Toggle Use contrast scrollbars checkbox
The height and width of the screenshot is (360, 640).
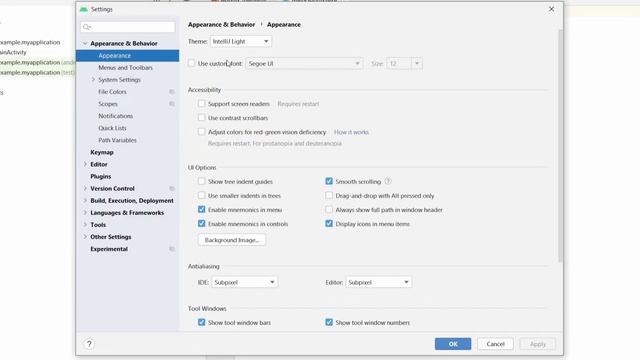pyautogui.click(x=201, y=118)
